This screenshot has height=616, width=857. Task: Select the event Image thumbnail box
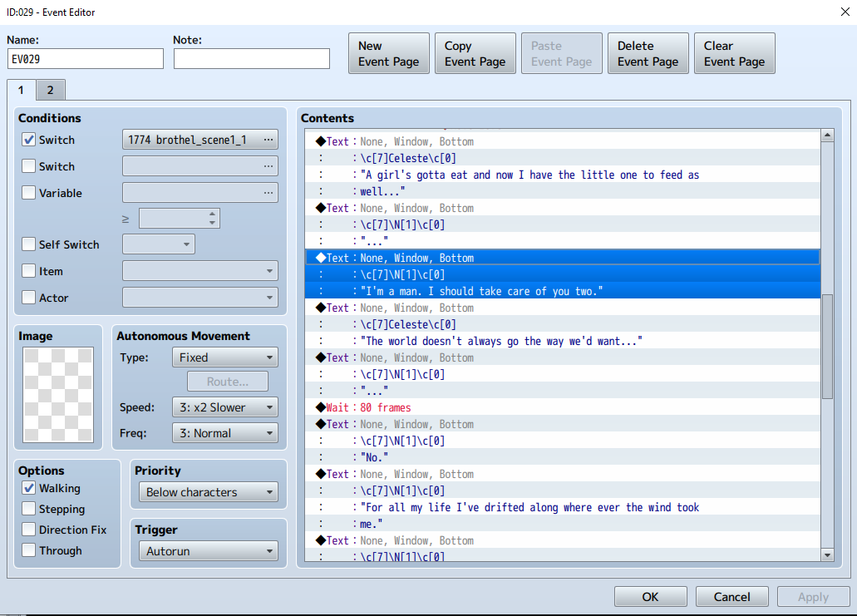coord(58,395)
